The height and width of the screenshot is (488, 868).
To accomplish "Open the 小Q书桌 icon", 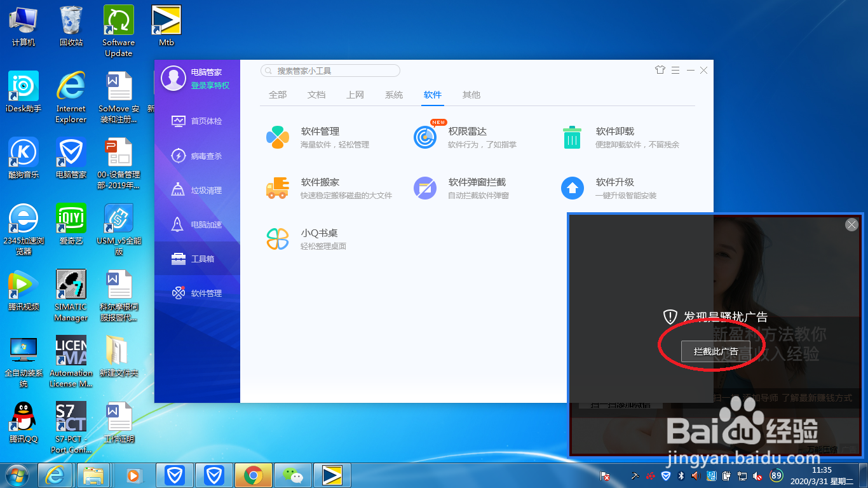I will point(278,239).
